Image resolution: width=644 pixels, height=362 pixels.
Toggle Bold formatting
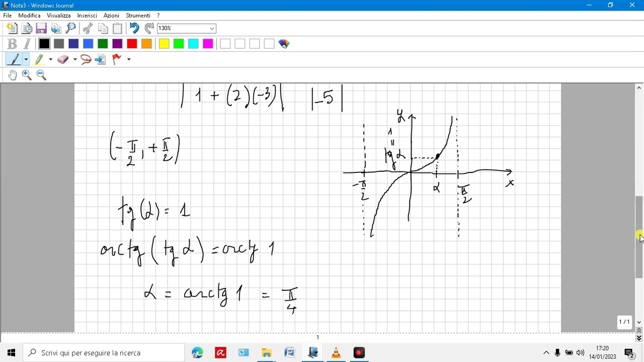tap(13, 44)
